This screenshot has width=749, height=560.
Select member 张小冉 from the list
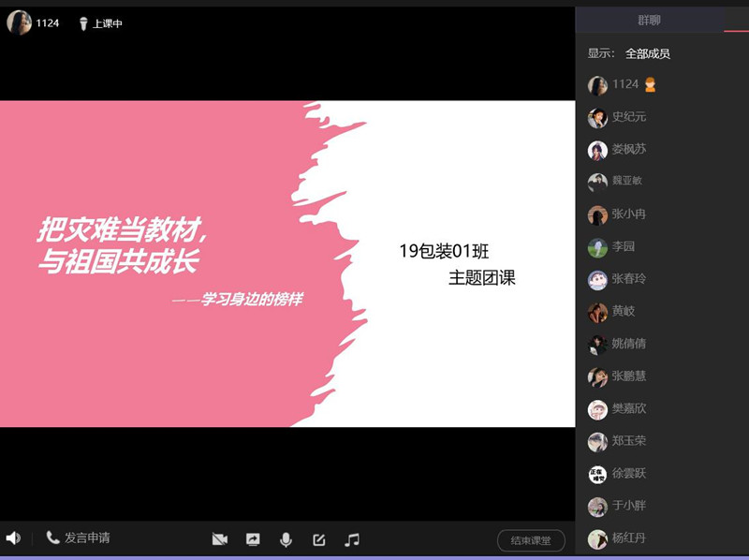pos(628,214)
